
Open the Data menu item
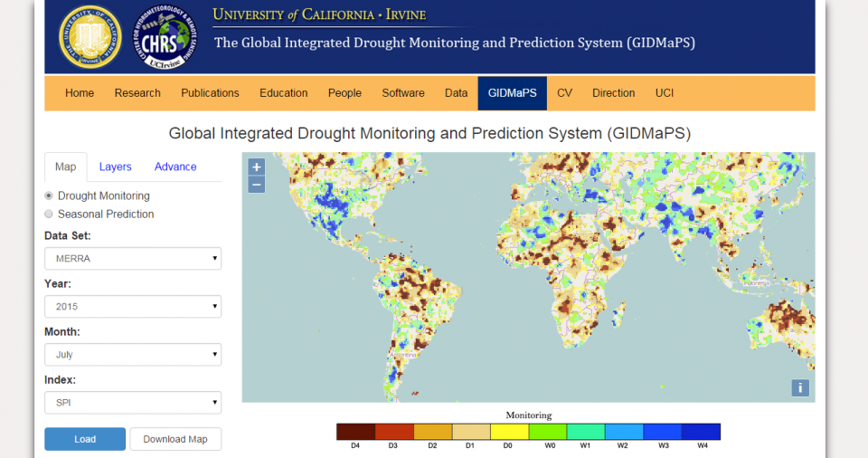[x=456, y=93]
